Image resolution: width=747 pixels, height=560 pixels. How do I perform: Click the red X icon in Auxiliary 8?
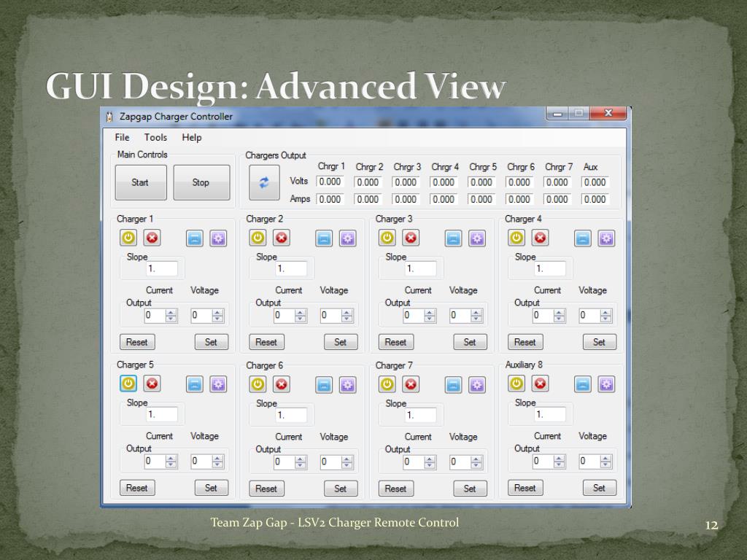coord(541,384)
